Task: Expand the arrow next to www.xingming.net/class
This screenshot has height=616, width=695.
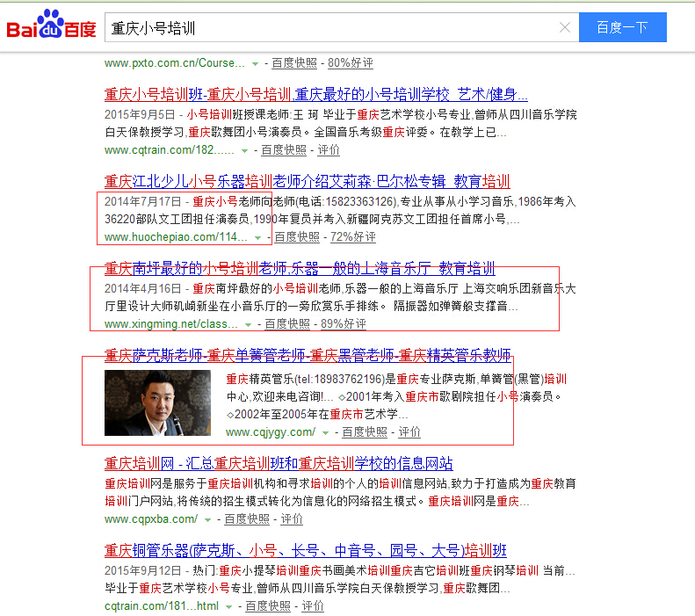Action: tap(248, 325)
